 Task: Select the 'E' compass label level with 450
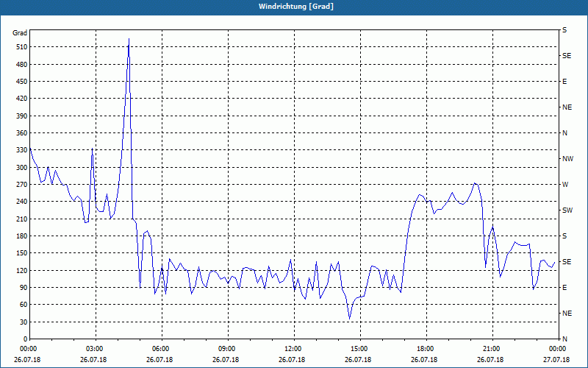click(x=564, y=82)
